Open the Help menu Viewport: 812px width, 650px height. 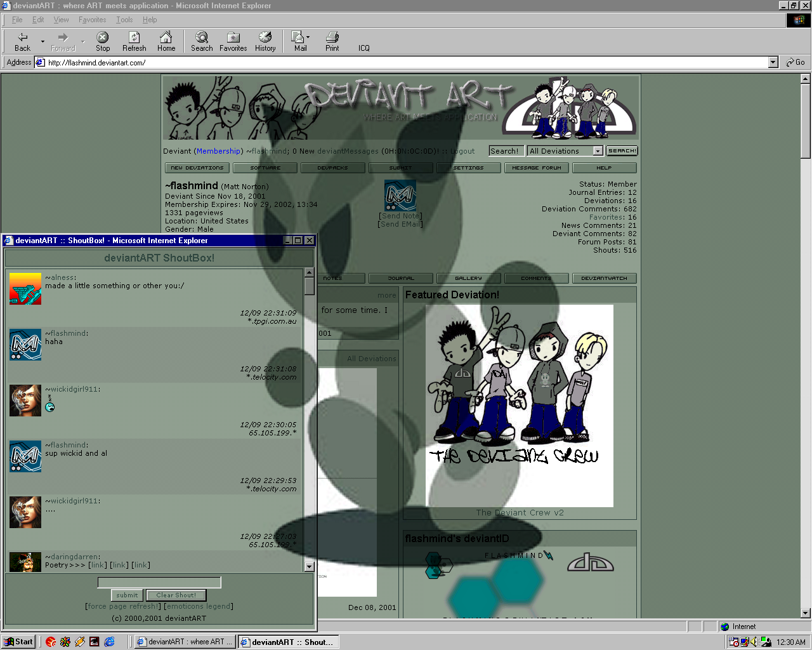[150, 20]
